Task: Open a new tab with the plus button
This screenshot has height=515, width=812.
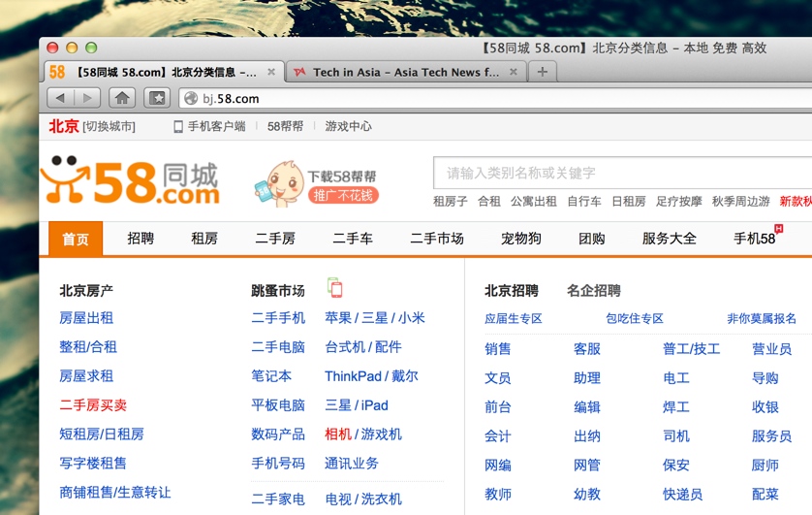Action: (543, 72)
